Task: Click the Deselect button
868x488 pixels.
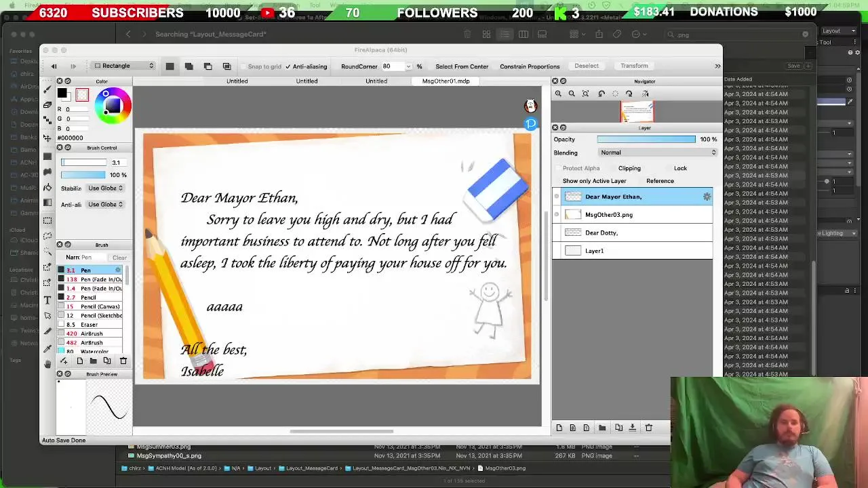Action: pos(587,66)
